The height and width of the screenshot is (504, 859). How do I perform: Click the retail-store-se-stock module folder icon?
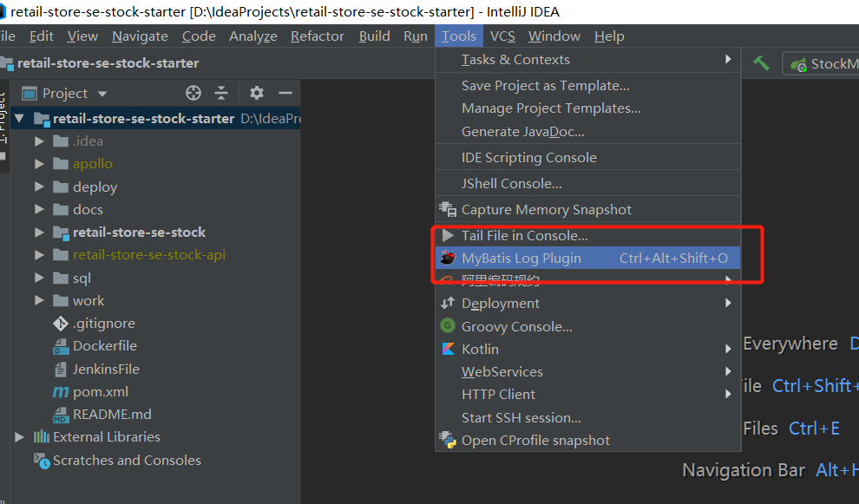pyautogui.click(x=60, y=232)
